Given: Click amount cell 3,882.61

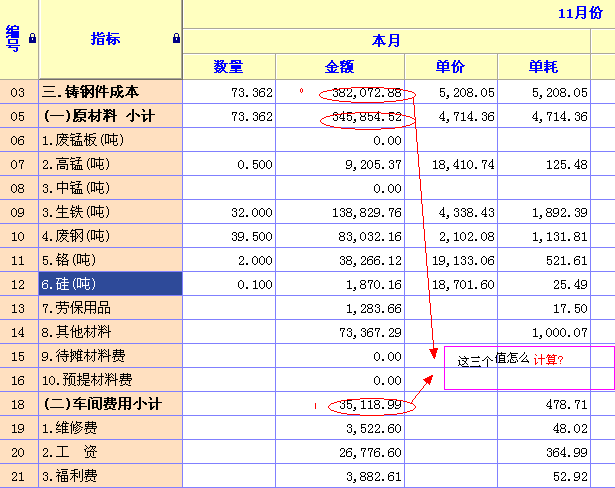Looking at the screenshot, I should click(x=340, y=476).
